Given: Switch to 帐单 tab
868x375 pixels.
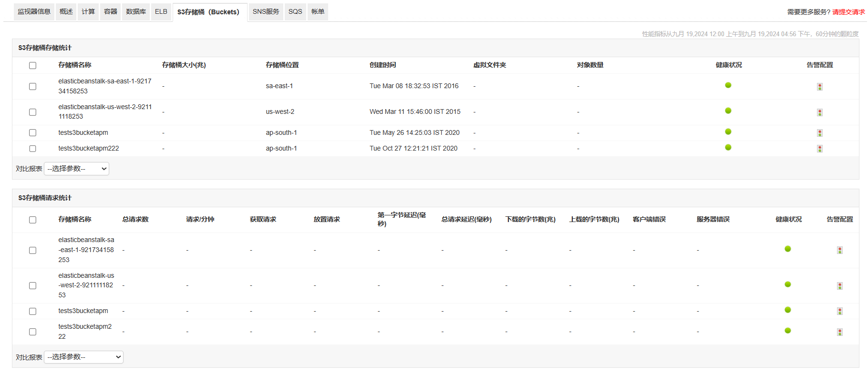Looking at the screenshot, I should coord(318,11).
